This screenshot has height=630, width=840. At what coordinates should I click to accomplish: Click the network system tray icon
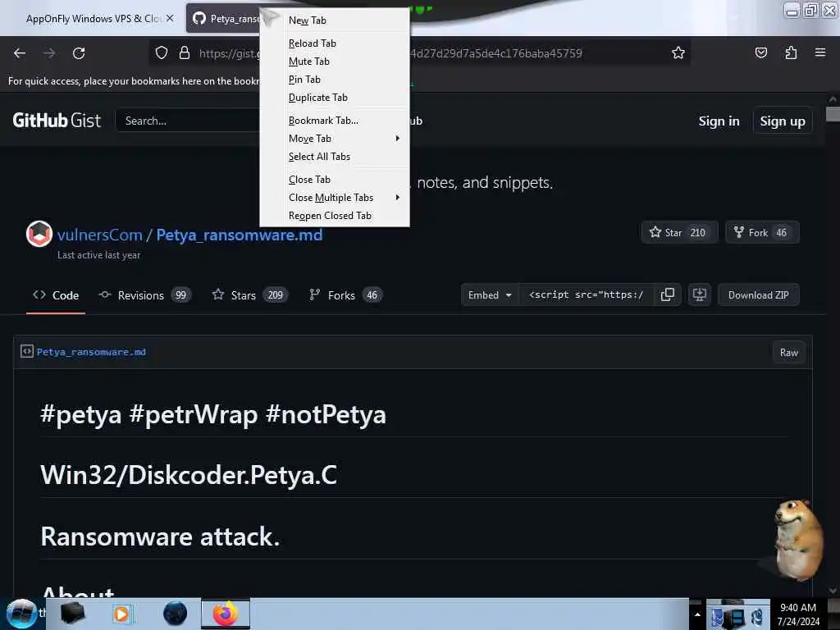point(737,619)
